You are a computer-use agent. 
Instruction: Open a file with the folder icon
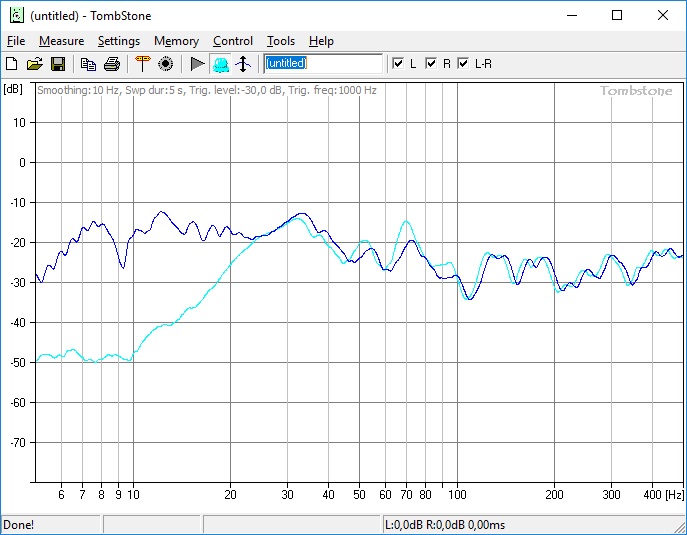click(x=35, y=64)
